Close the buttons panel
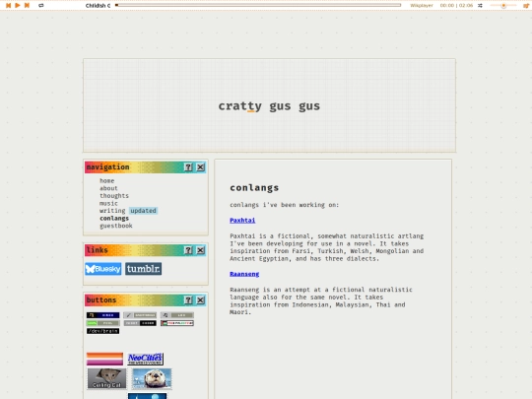Viewport: 532px width, 399px height. click(201, 299)
